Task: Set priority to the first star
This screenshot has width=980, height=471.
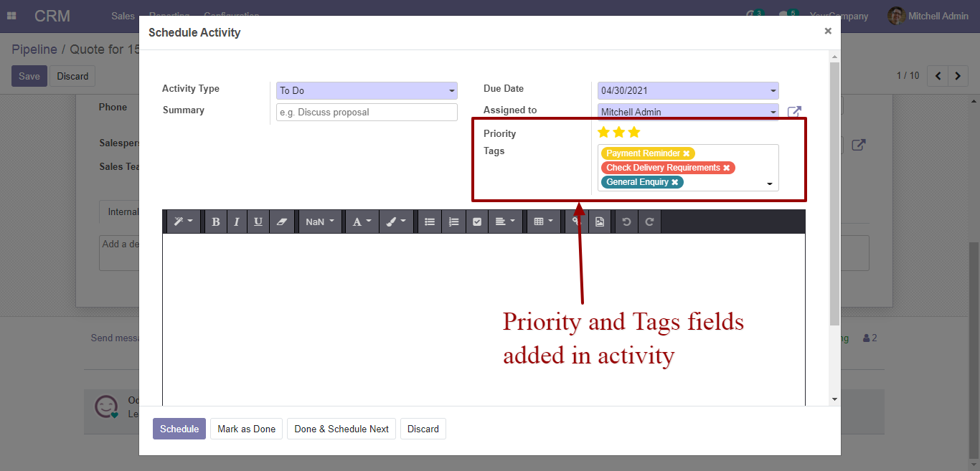Action: point(603,132)
